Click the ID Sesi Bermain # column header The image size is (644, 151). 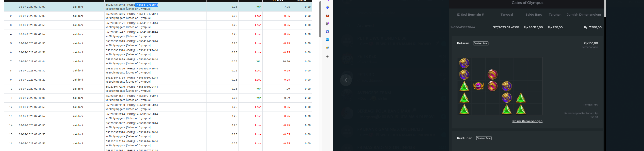click(470, 15)
